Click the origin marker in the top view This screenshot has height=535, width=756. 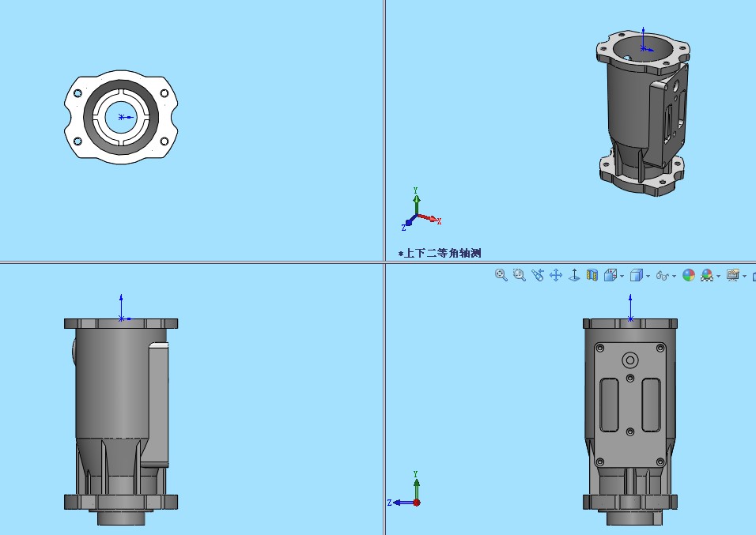point(122,117)
